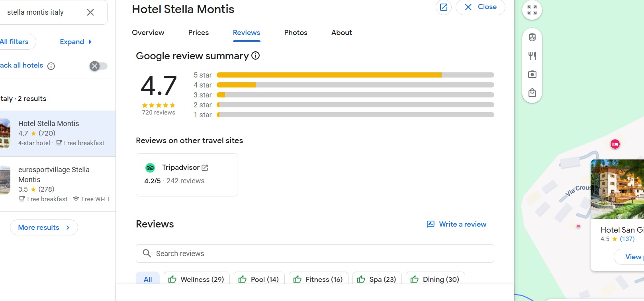This screenshot has width=644, height=301.
Task: Switch to the Photos tab
Action: point(296,33)
